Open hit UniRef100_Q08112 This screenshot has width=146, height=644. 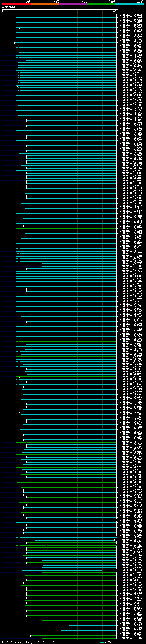click(131, 15)
